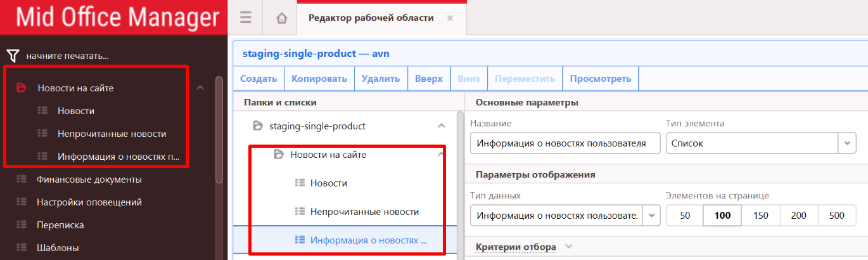Click the hamburger menu icon
The image size is (868, 260).
click(x=246, y=18)
